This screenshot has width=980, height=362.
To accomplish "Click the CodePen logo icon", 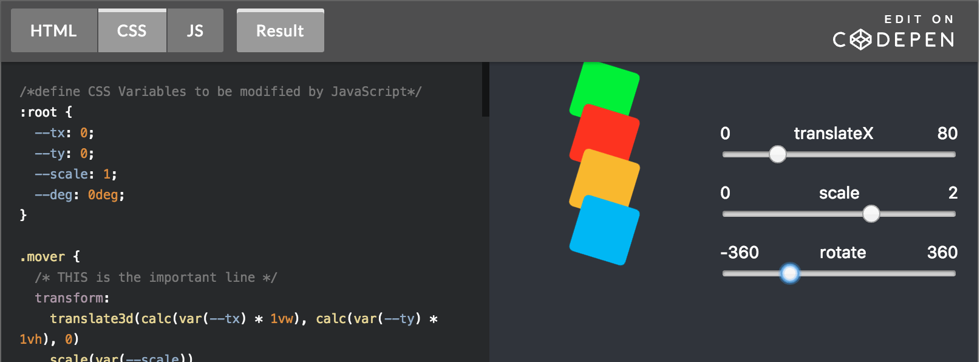I will [x=860, y=40].
